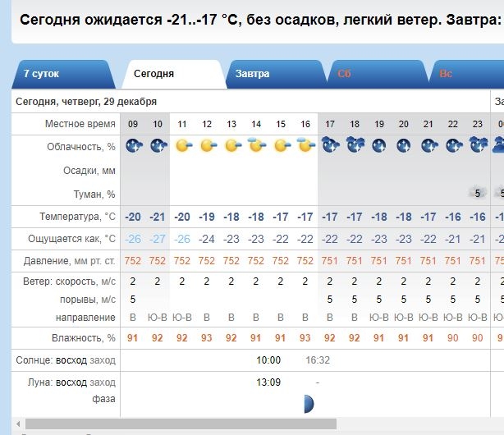Click the moon phase icon
This screenshot has height=435, width=504.
pyautogui.click(x=309, y=404)
